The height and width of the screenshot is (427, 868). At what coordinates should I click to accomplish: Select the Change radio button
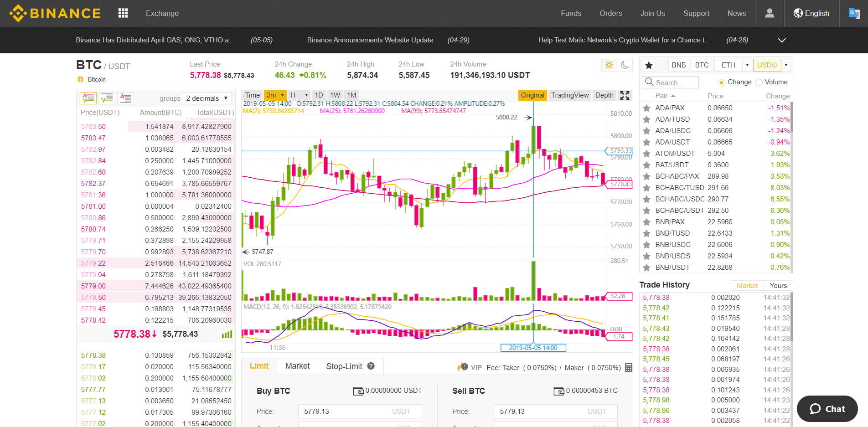pyautogui.click(x=721, y=82)
